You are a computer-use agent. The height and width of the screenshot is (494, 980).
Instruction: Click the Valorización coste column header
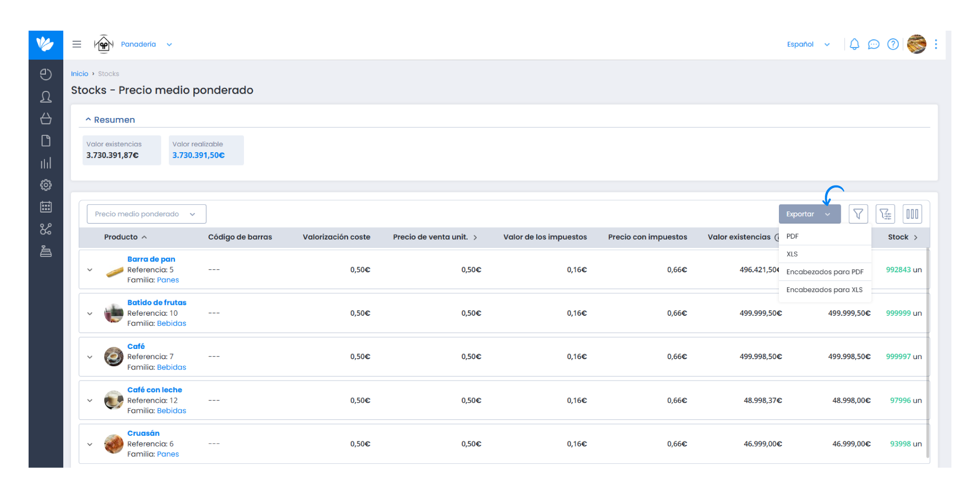coord(336,237)
